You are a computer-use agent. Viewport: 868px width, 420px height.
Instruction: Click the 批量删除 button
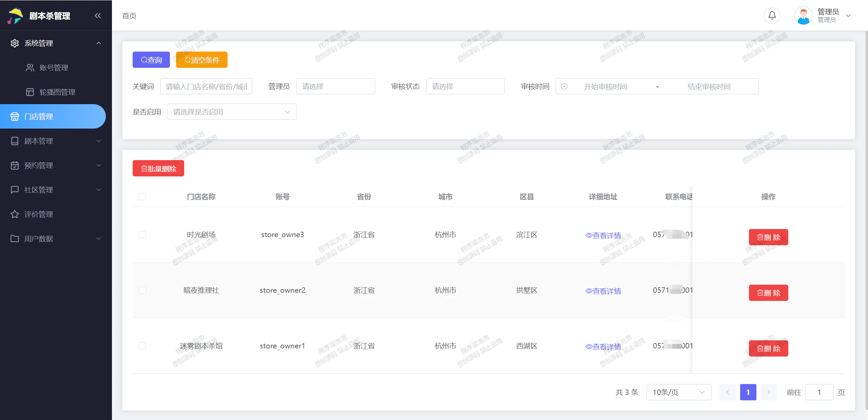158,168
